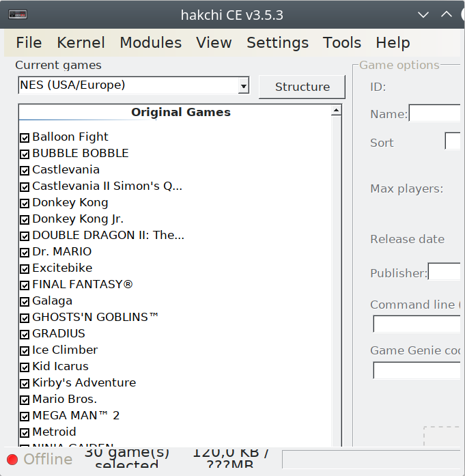Click the Game Genie codes input field
The width and height of the screenshot is (465, 476).
pyautogui.click(x=417, y=370)
